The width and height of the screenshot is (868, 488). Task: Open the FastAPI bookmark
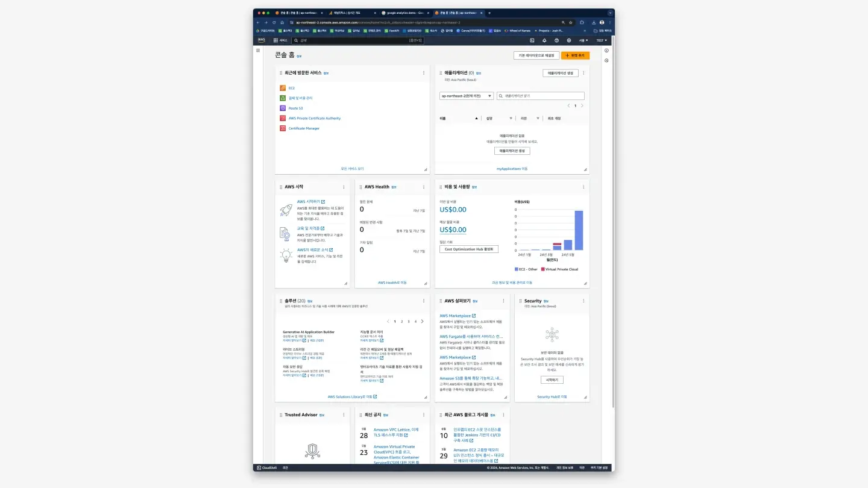point(391,31)
